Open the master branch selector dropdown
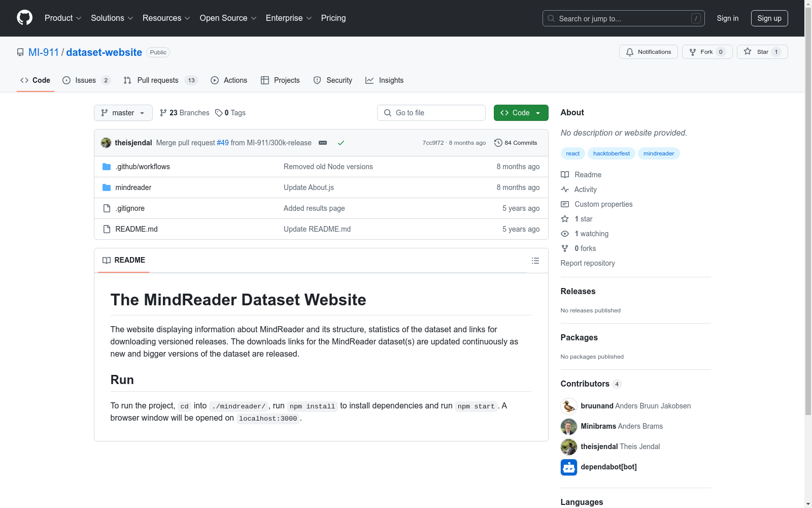 click(x=123, y=113)
